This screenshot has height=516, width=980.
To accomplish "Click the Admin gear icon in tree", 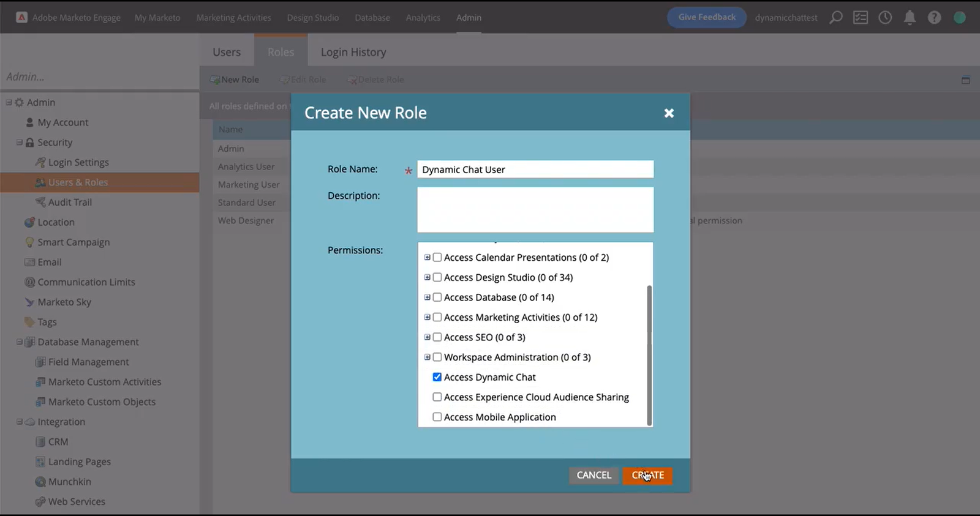I will [x=19, y=102].
